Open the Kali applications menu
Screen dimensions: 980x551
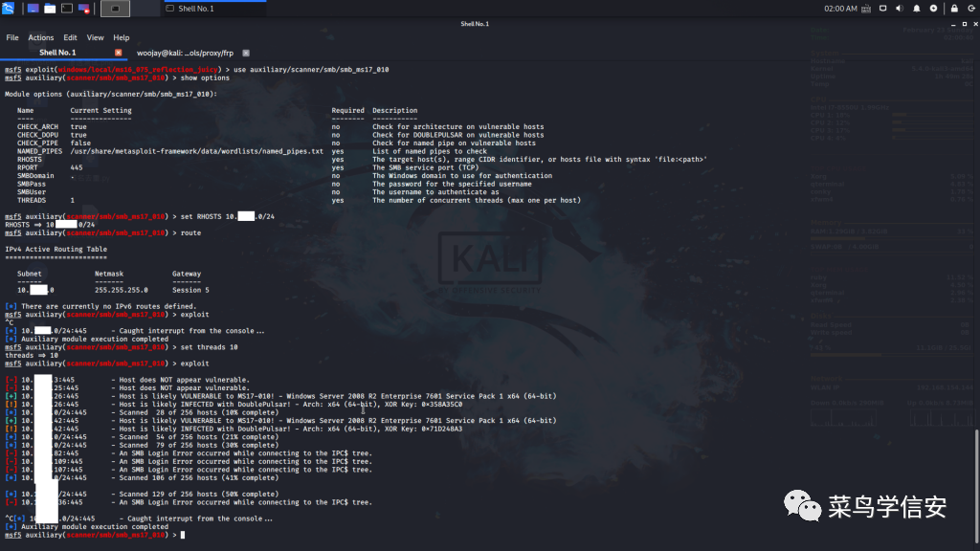click(8, 8)
